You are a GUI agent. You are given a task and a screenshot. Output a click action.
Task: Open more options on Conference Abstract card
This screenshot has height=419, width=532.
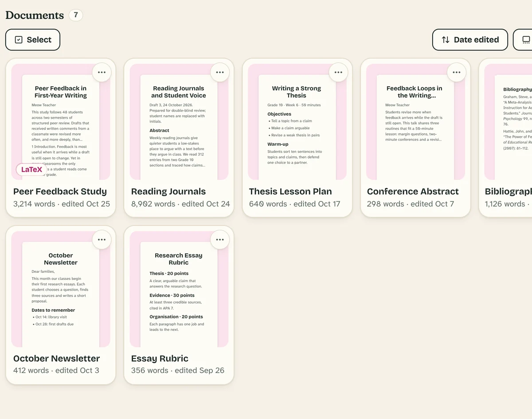tap(457, 72)
